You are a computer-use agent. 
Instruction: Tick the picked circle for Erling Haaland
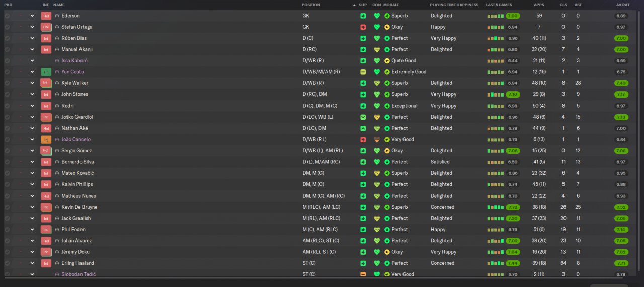pyautogui.click(x=7, y=263)
